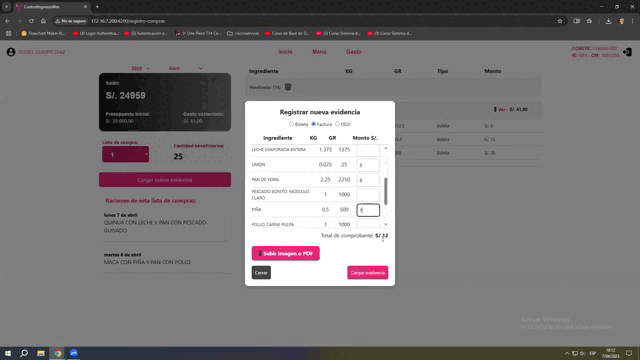This screenshot has height=360, width=640.
Task: Select the DDJJ radio option
Action: click(x=337, y=124)
